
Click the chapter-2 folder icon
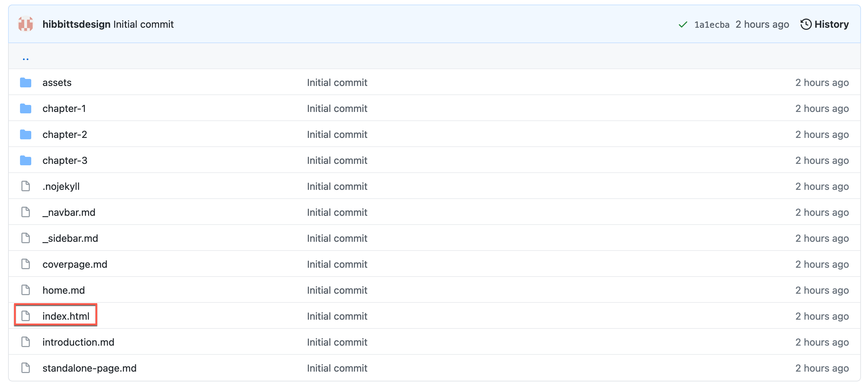[x=26, y=134]
